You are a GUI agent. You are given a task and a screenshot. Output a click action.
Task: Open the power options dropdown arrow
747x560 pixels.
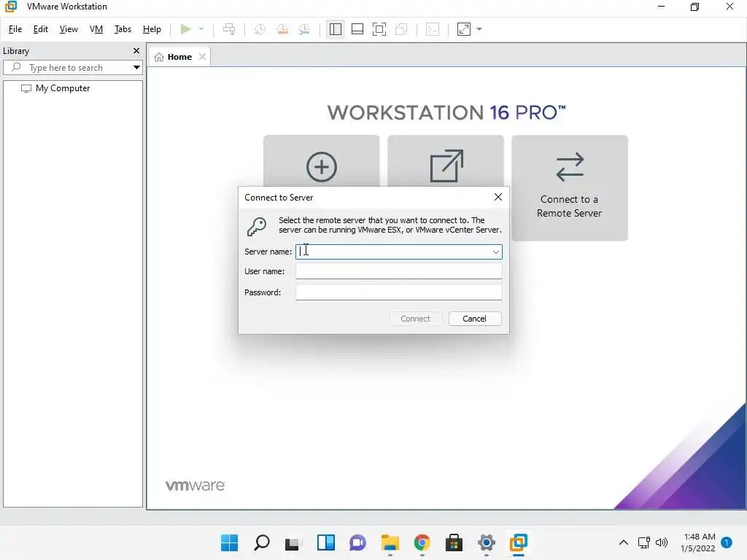coord(201,29)
